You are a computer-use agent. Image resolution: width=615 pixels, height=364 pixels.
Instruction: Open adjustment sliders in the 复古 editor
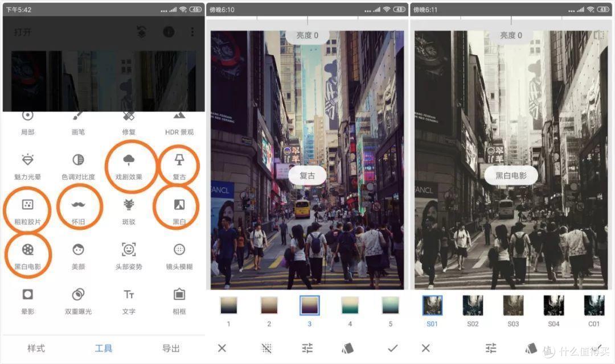(307, 348)
